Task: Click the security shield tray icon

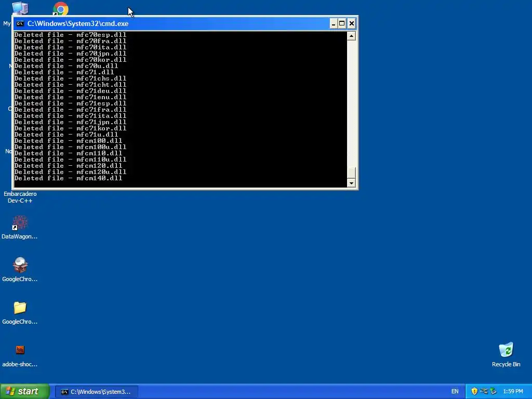Action: tap(474, 391)
